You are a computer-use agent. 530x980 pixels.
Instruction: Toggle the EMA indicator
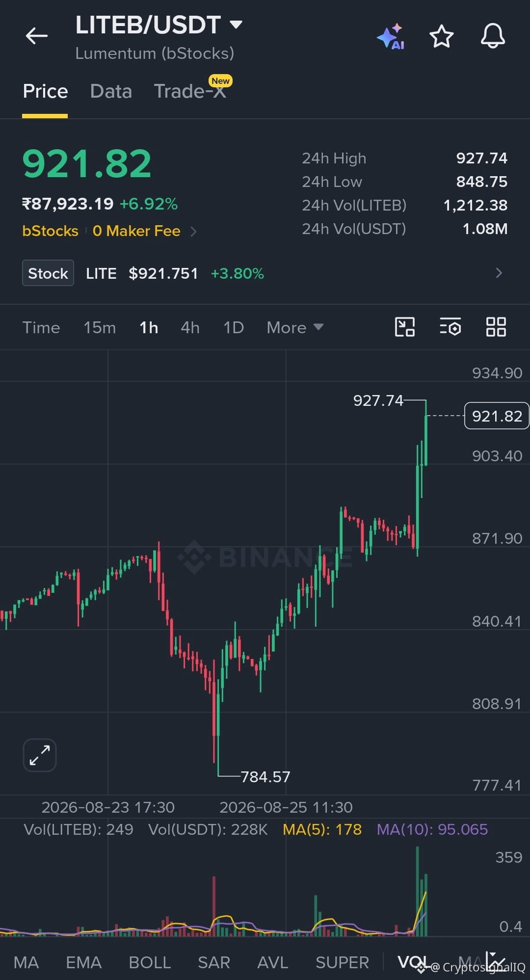[83, 962]
